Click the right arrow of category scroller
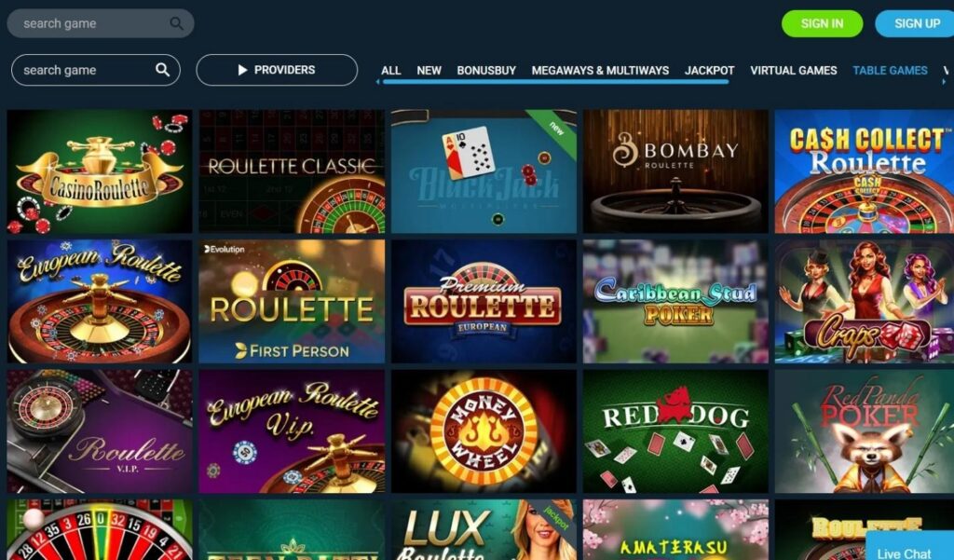The width and height of the screenshot is (954, 560). pos(945,82)
